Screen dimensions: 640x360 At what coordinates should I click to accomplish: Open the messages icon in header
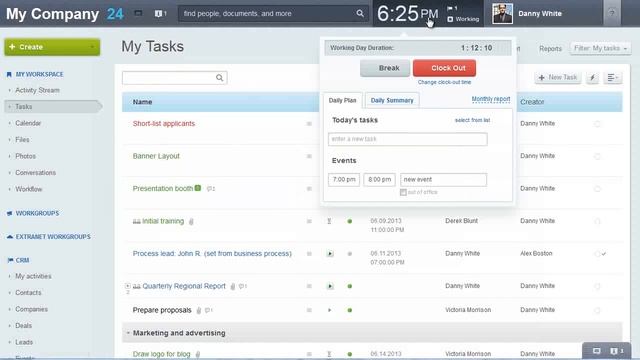click(138, 13)
